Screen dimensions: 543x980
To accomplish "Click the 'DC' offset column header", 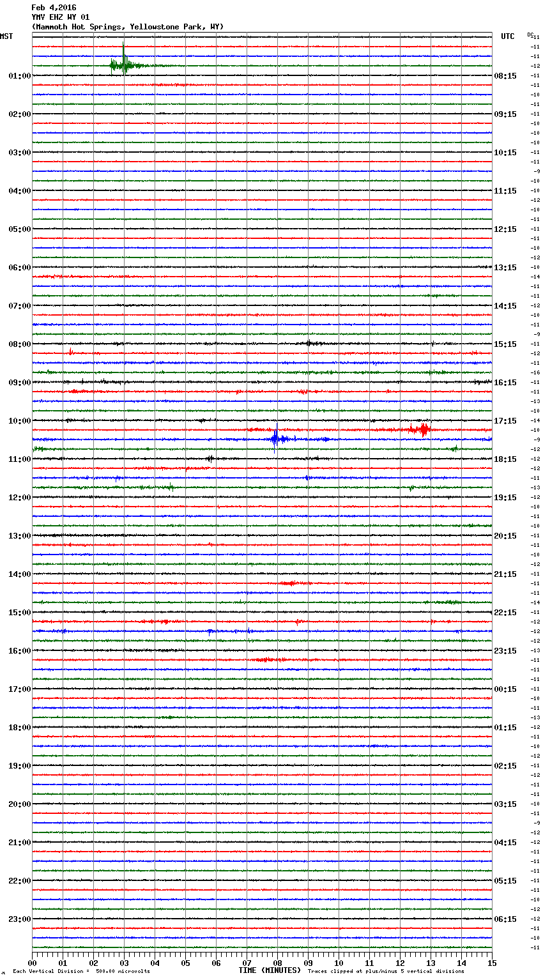I will coord(530,34).
